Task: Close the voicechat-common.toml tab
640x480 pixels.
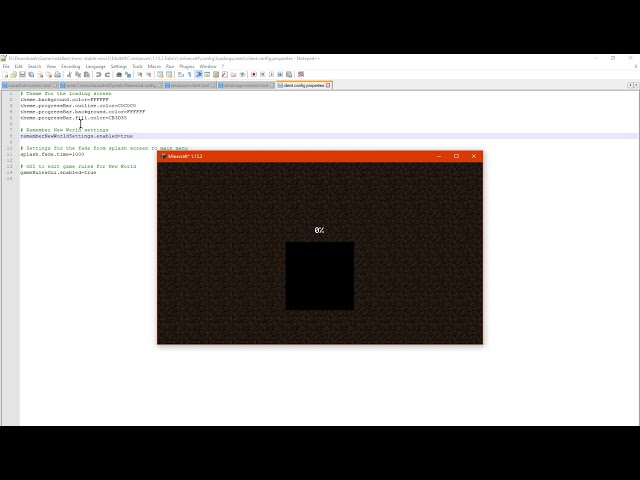Action: pos(55,85)
